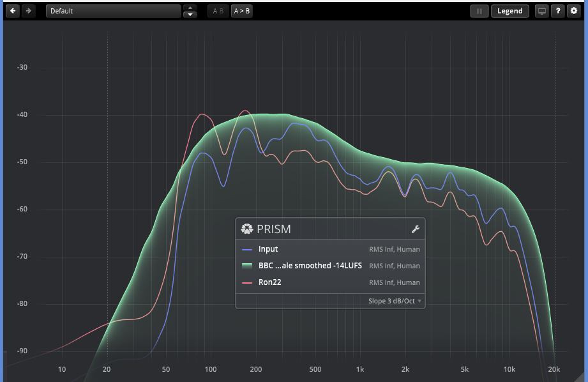This screenshot has width=588, height=382.
Task: Expand the Slope 3 dB/Oct dropdown
Action: (395, 301)
